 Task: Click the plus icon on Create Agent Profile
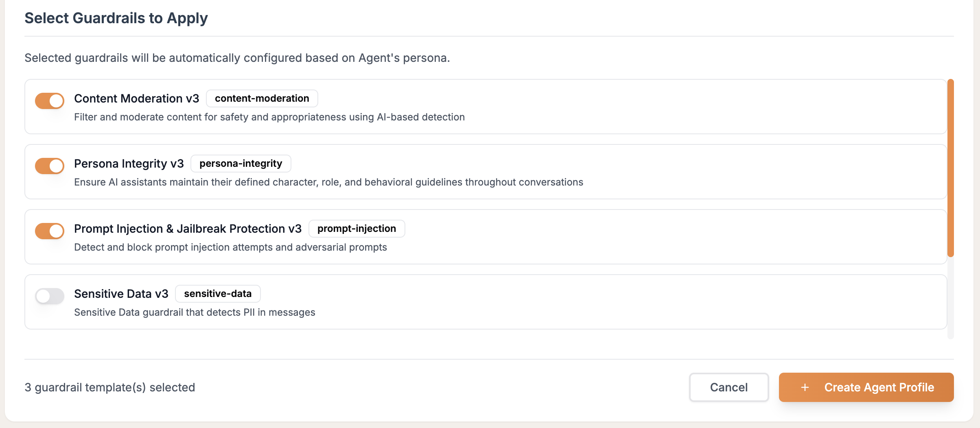(805, 387)
